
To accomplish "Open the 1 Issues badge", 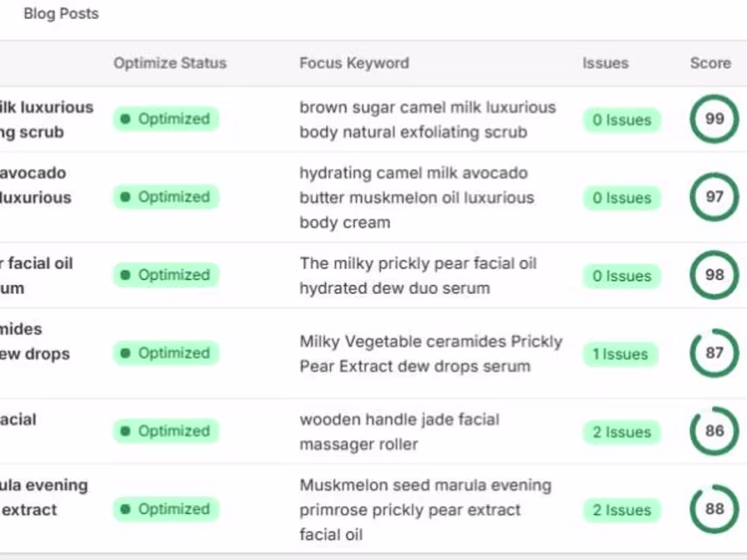I will (x=621, y=354).
